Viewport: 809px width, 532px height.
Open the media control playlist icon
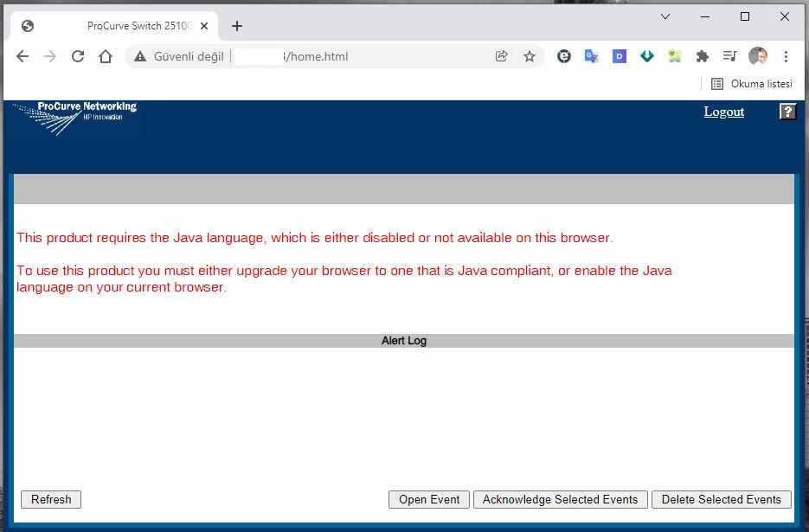click(730, 56)
